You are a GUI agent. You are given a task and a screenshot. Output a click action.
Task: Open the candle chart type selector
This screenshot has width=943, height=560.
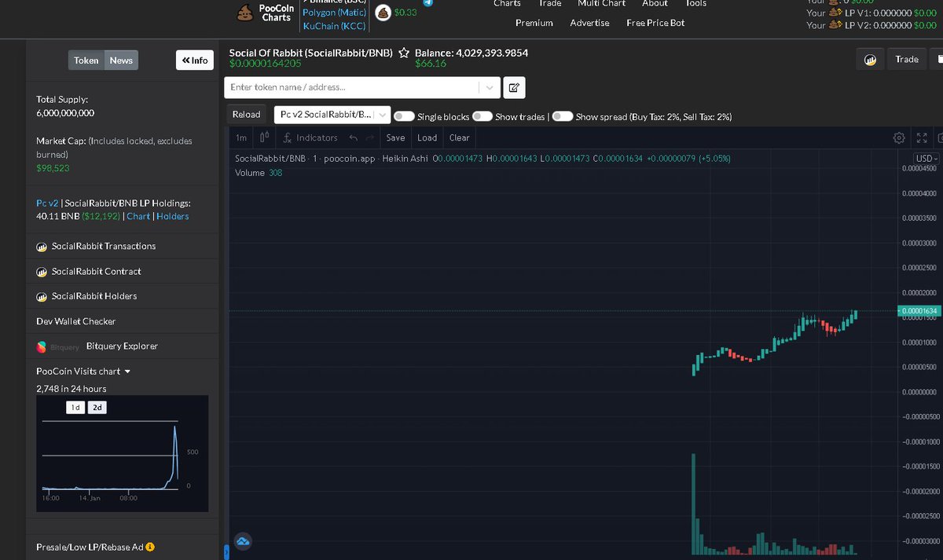click(265, 137)
